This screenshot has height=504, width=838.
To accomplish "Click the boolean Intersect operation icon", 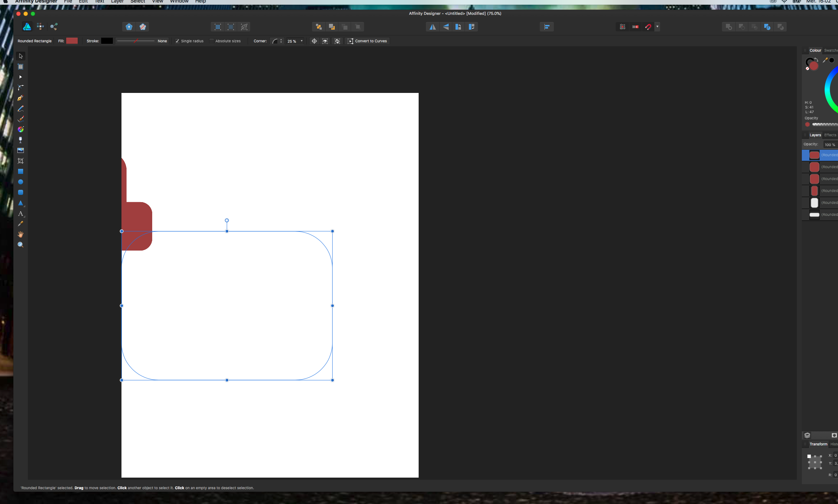I will [x=754, y=27].
